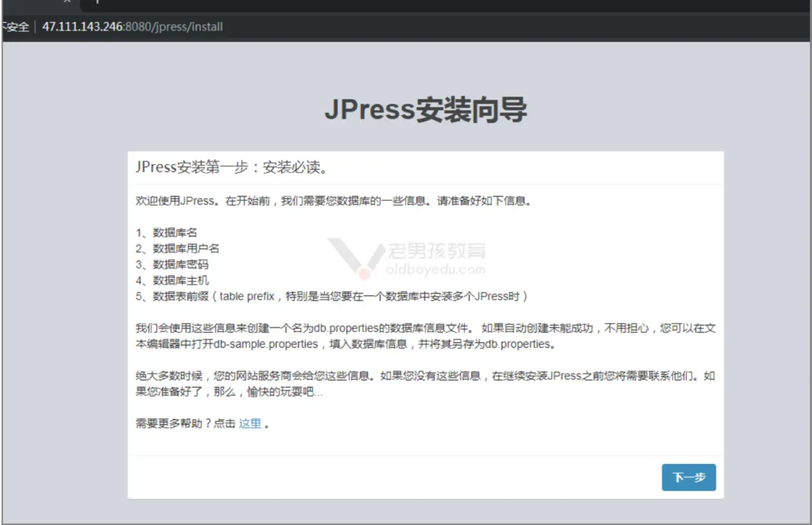
Task: Click the 1、数据库名 list item
Action: point(166,233)
